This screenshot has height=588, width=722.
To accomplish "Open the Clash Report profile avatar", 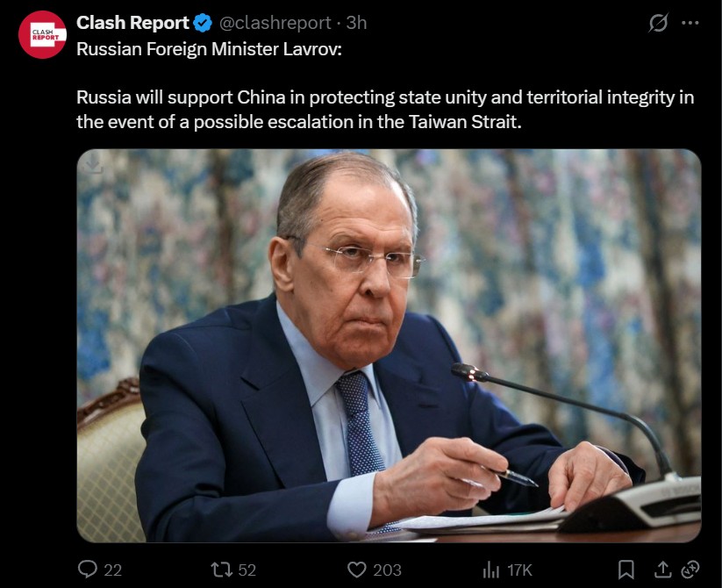I will point(42,34).
